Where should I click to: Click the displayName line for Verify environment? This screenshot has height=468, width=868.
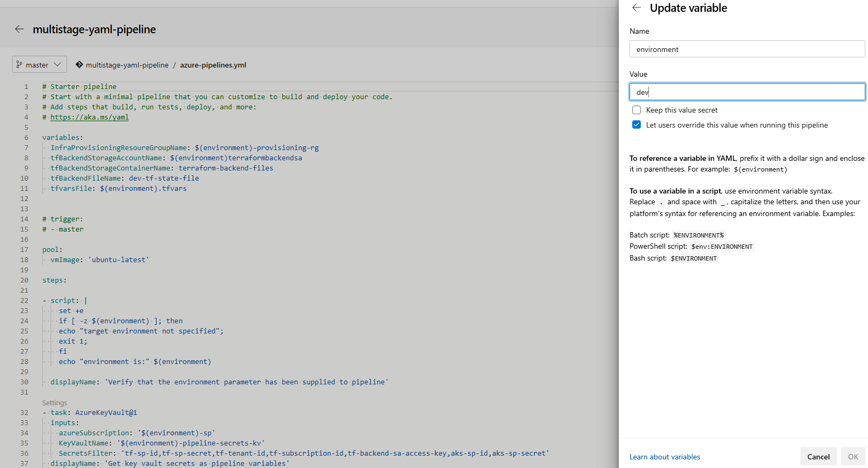[219, 382]
